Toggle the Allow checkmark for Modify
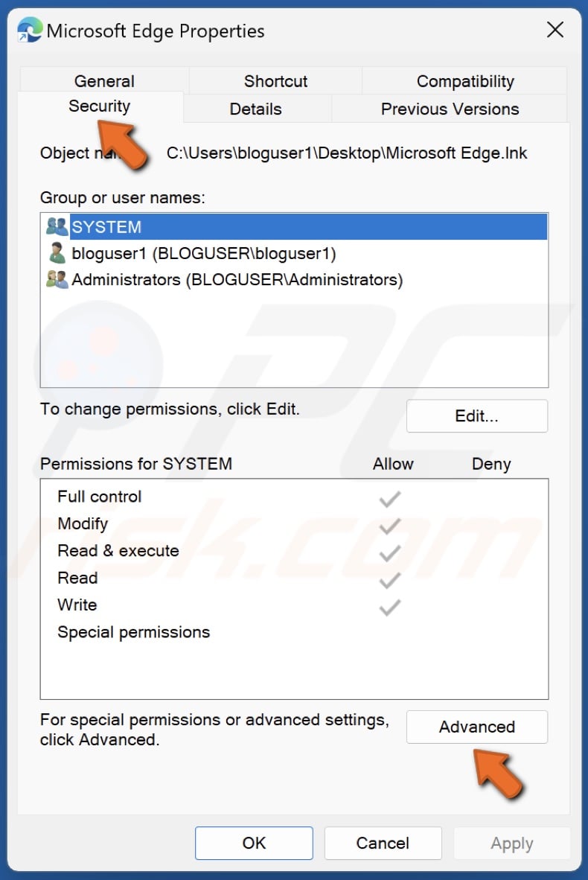588x880 pixels. click(x=389, y=525)
